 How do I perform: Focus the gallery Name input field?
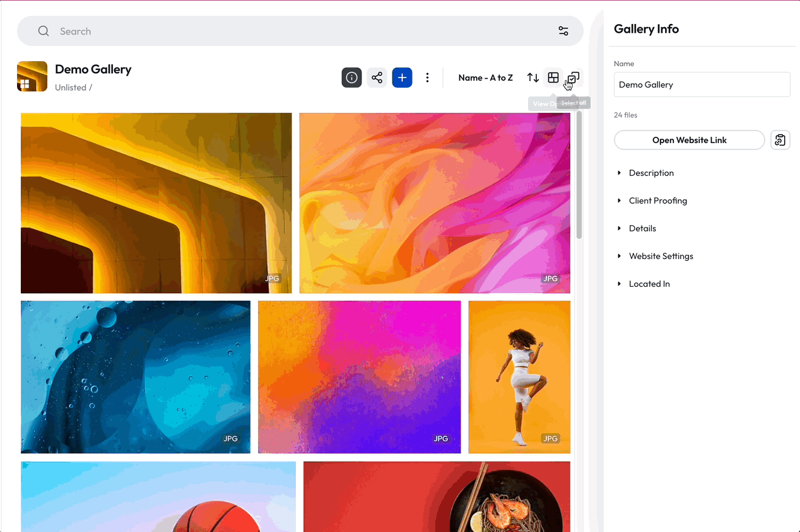(702, 84)
